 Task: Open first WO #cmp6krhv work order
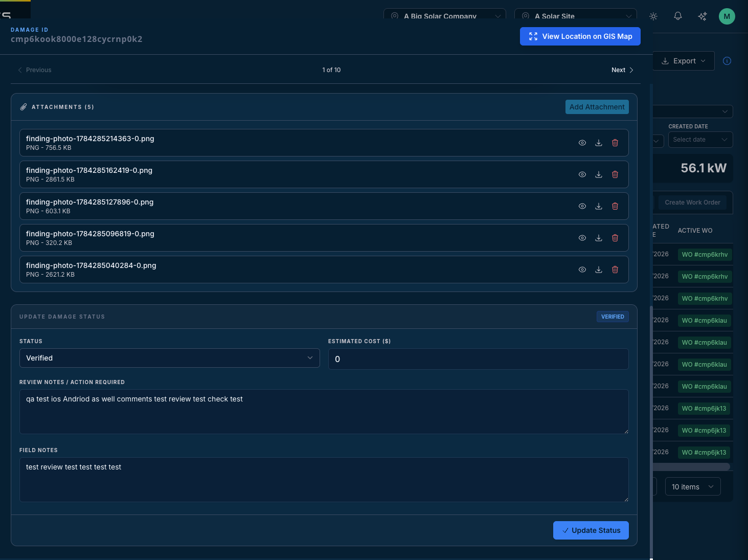click(x=705, y=255)
